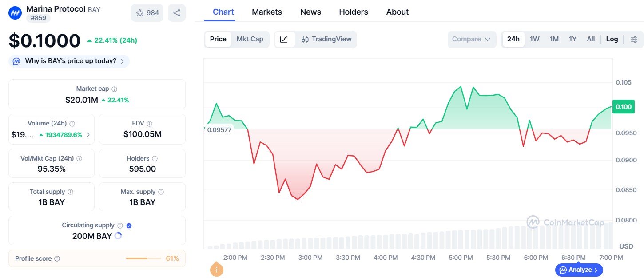This screenshot has width=644, height=278.
Task: Enable Log scale on the chart
Action: tap(612, 39)
